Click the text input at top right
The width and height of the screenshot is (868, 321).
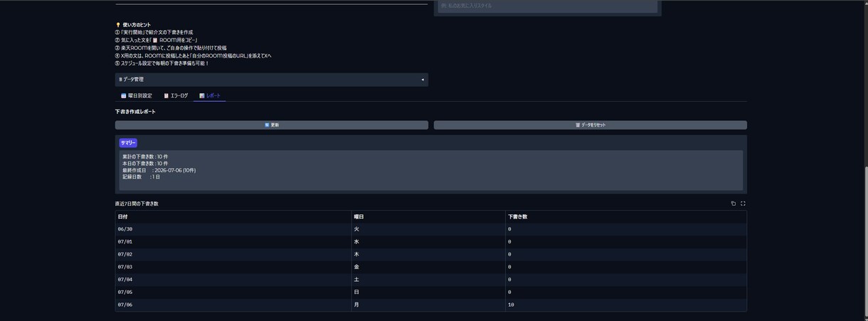(x=548, y=6)
